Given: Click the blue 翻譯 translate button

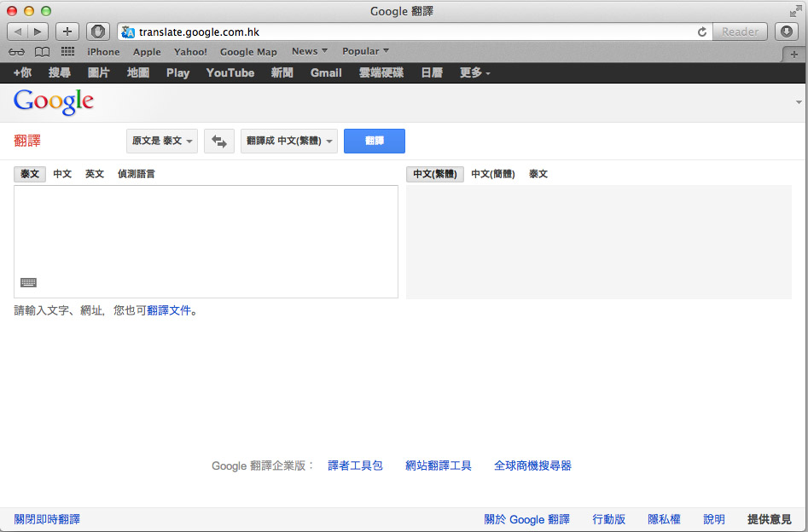Looking at the screenshot, I should (x=374, y=142).
